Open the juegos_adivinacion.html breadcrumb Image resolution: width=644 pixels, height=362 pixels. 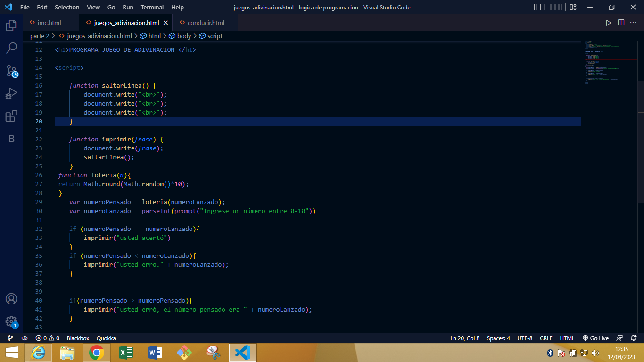coord(95,36)
